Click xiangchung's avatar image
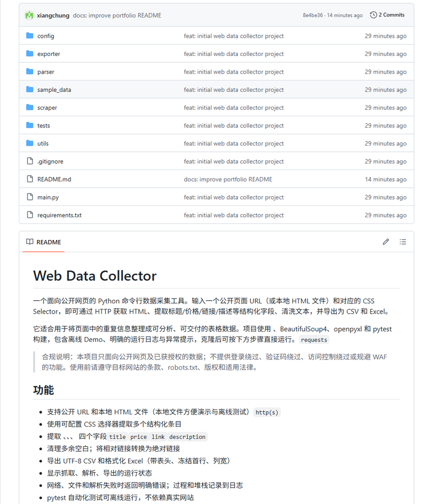Screen dimensions: 427x504 coord(29,15)
